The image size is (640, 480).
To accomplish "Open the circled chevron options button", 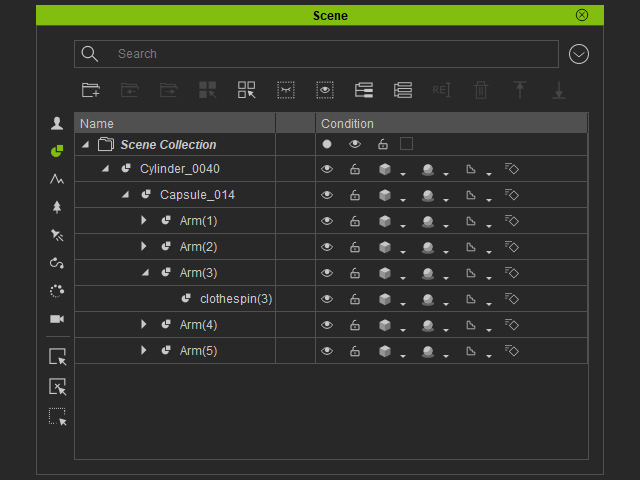I will (579, 54).
